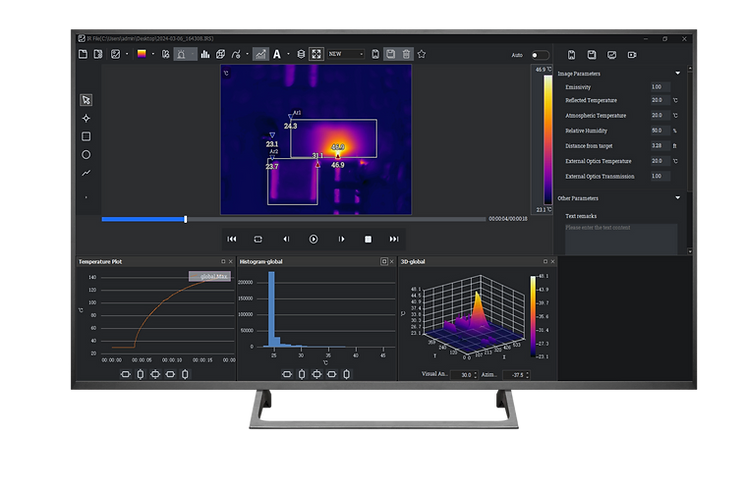Select the arrow pointer tool
This screenshot has width=745, height=485.
click(x=86, y=100)
